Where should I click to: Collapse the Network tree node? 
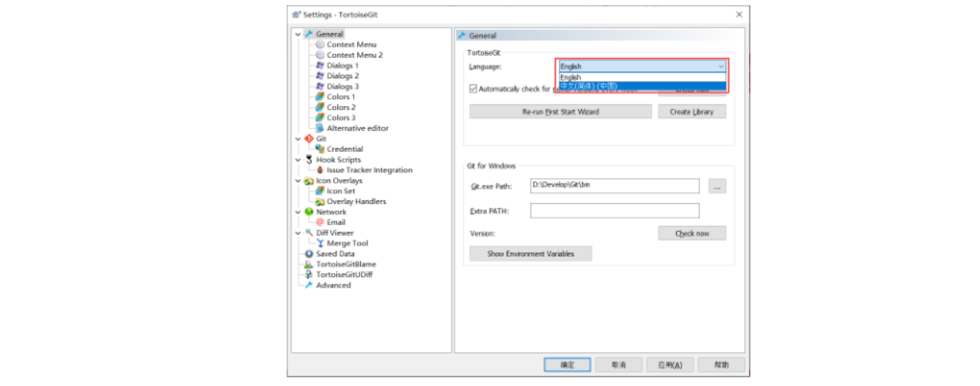point(298,212)
